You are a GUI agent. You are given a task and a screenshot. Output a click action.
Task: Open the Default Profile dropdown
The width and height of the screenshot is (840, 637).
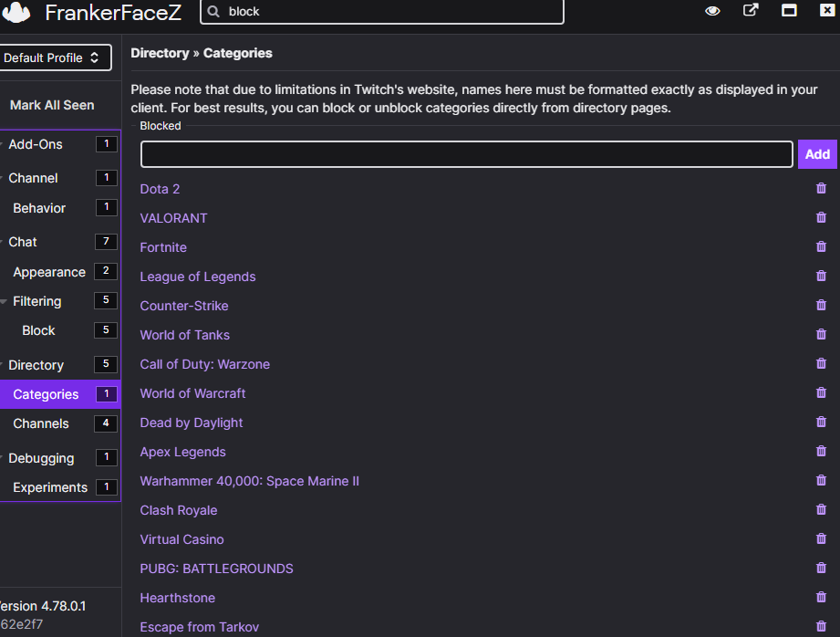tap(55, 57)
